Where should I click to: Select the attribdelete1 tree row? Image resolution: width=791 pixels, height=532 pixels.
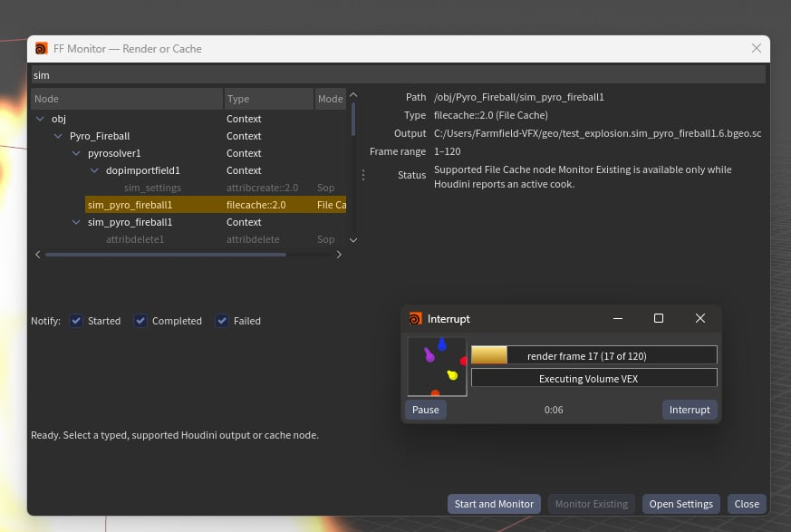click(x=188, y=239)
